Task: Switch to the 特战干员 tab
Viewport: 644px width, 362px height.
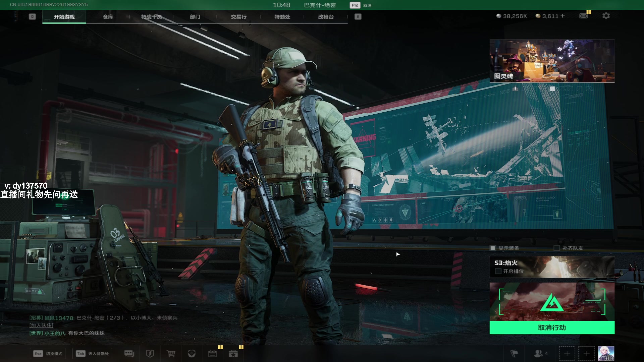Action: (152, 17)
